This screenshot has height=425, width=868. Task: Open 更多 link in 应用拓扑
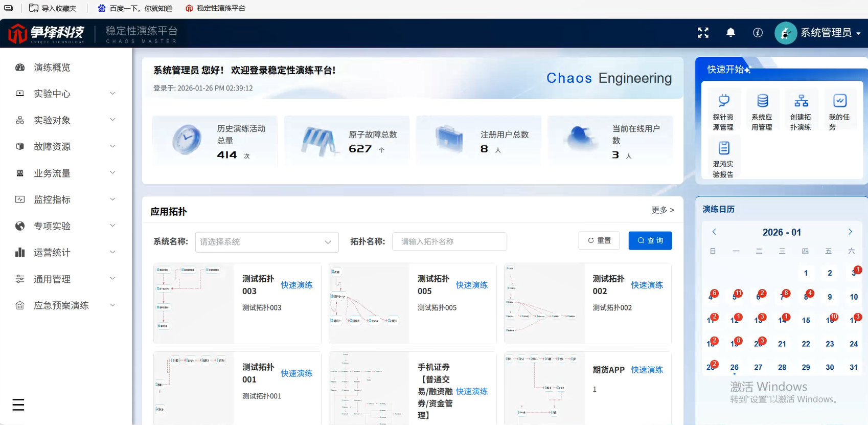663,210
